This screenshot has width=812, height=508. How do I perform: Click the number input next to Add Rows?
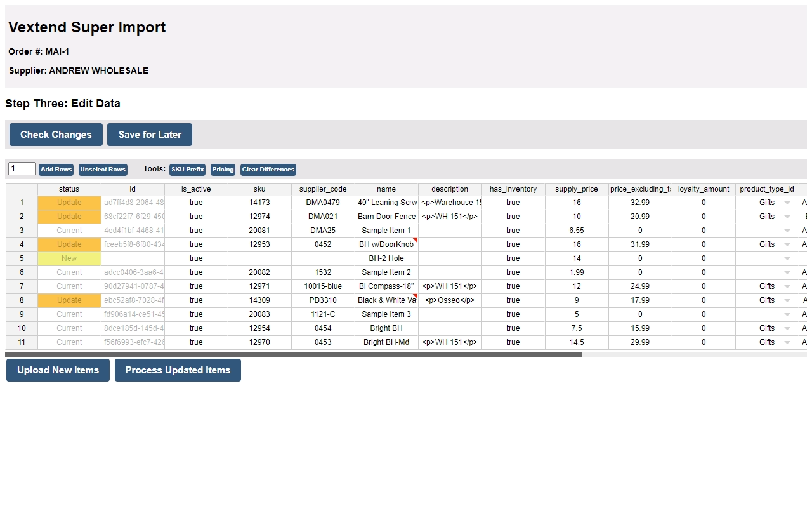pos(21,168)
